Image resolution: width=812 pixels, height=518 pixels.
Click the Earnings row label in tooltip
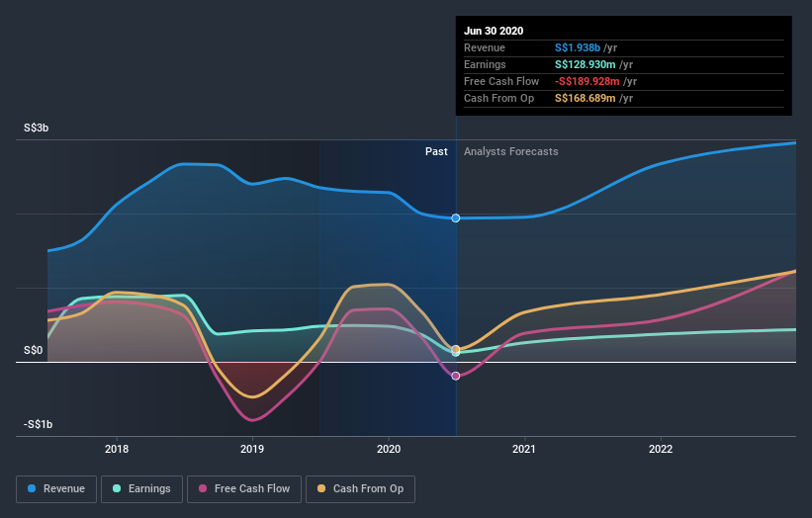point(485,64)
